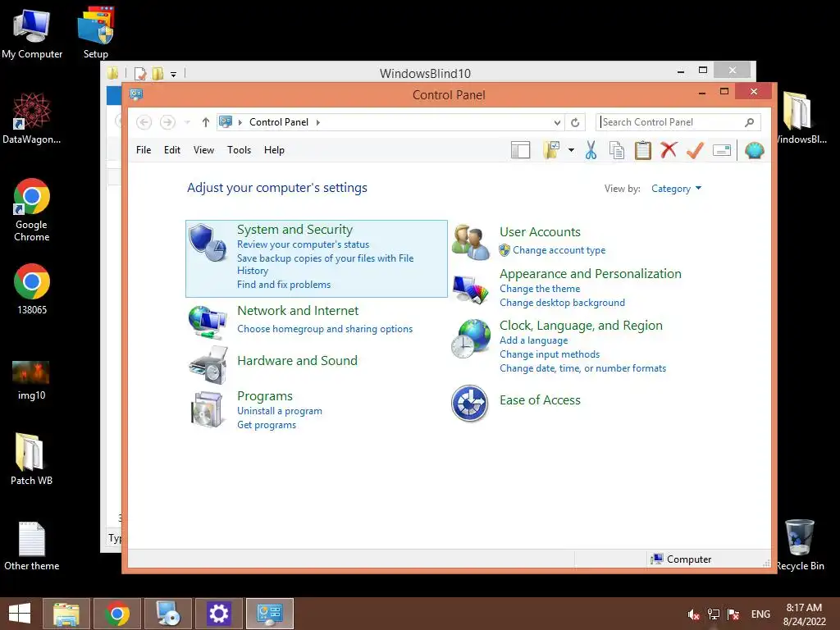Click Change date, time, or number formats

click(583, 368)
